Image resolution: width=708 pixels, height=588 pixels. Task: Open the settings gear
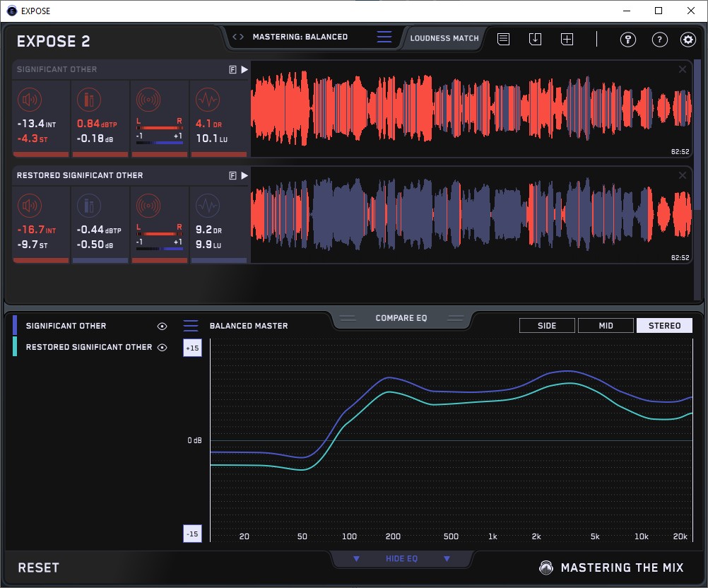click(x=688, y=40)
